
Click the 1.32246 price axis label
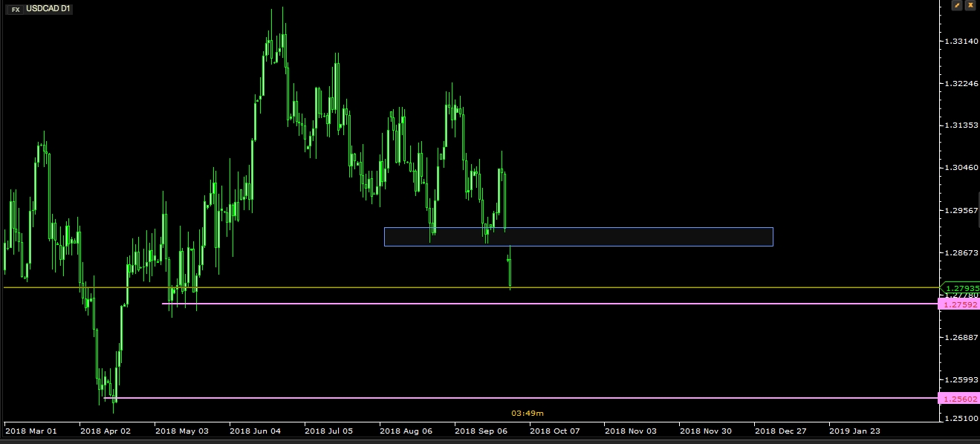coord(960,83)
